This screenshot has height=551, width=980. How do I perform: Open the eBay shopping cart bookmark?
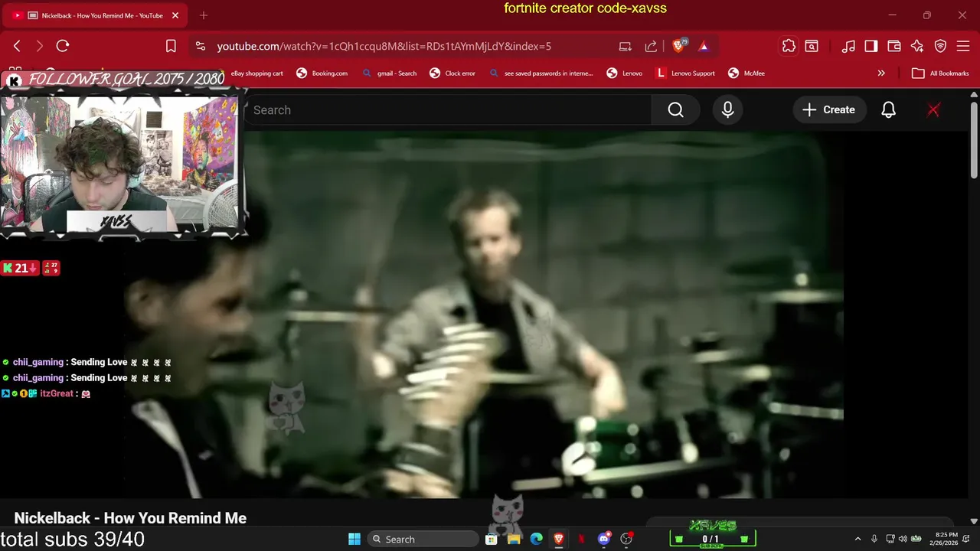pos(256,73)
